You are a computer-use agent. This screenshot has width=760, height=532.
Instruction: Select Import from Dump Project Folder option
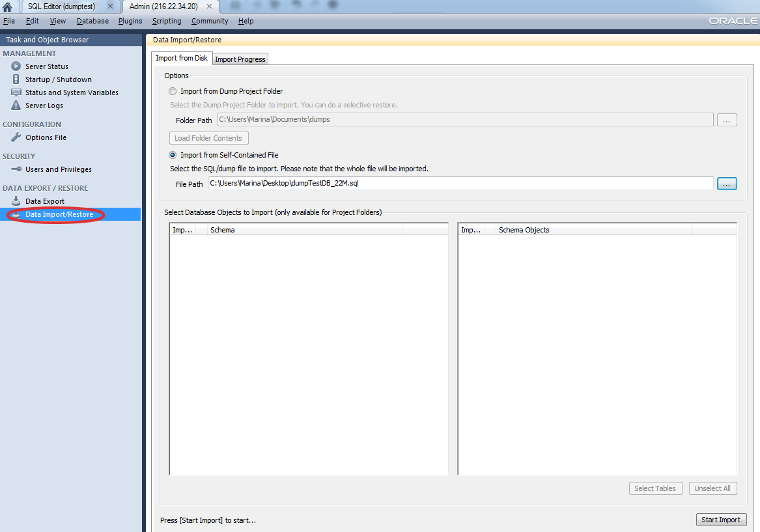(x=173, y=91)
